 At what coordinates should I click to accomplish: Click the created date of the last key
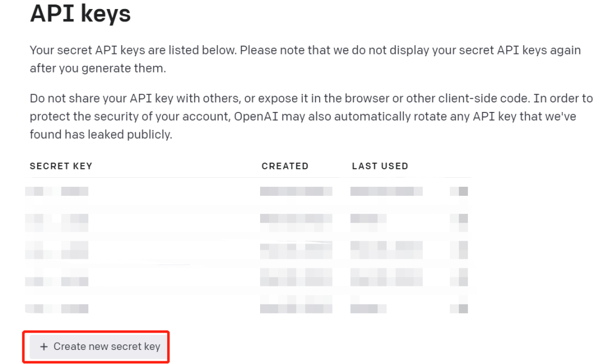point(296,305)
